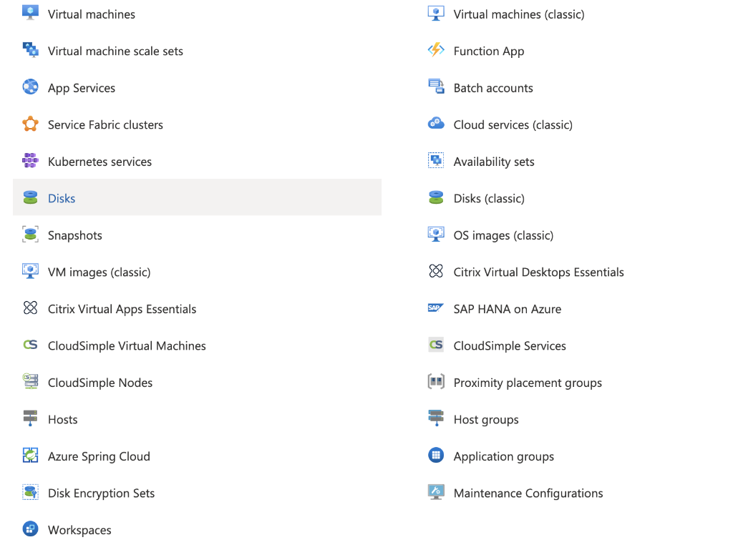Click the CloudSimple Nodes server icon

(30, 382)
